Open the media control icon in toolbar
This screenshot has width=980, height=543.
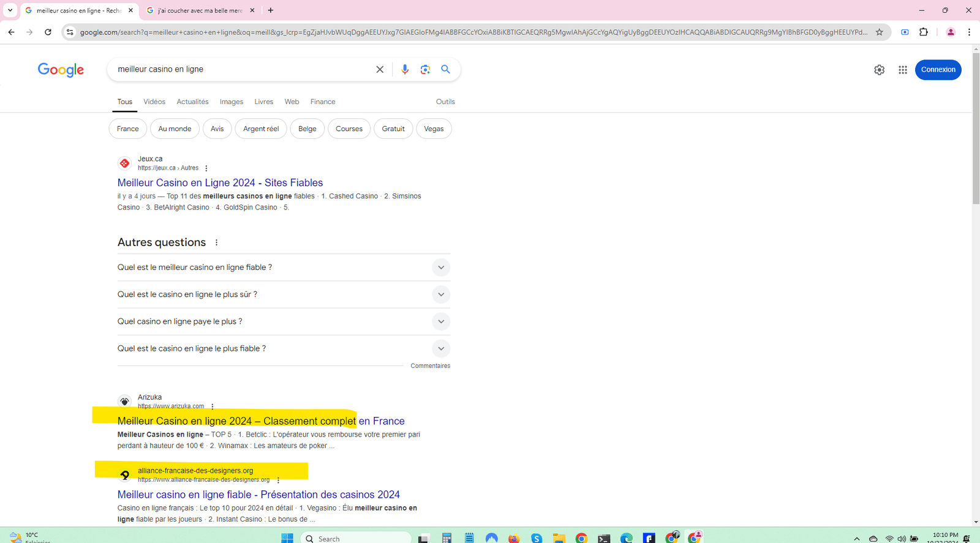(905, 32)
